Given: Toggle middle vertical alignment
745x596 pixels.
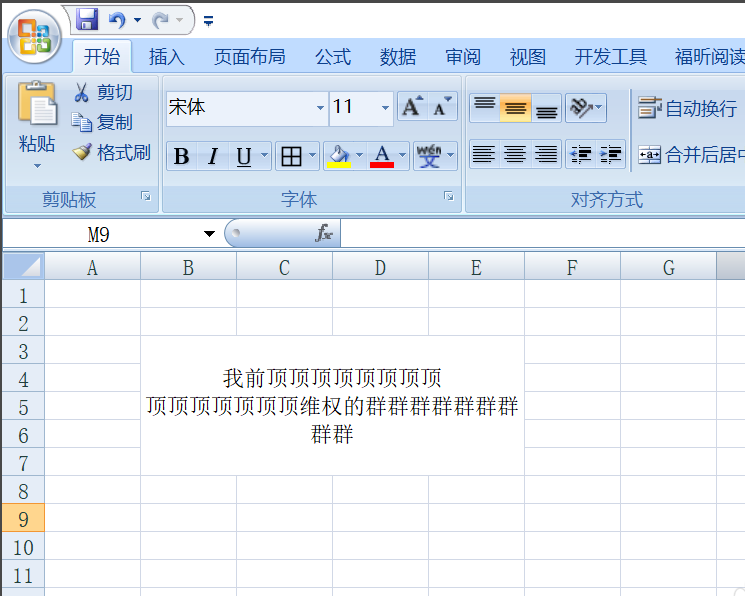Looking at the screenshot, I should [516, 108].
